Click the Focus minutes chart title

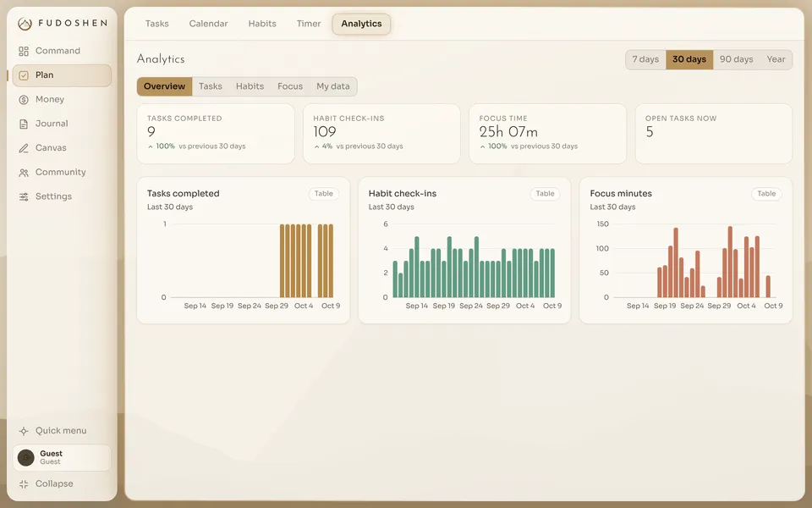pyautogui.click(x=621, y=194)
